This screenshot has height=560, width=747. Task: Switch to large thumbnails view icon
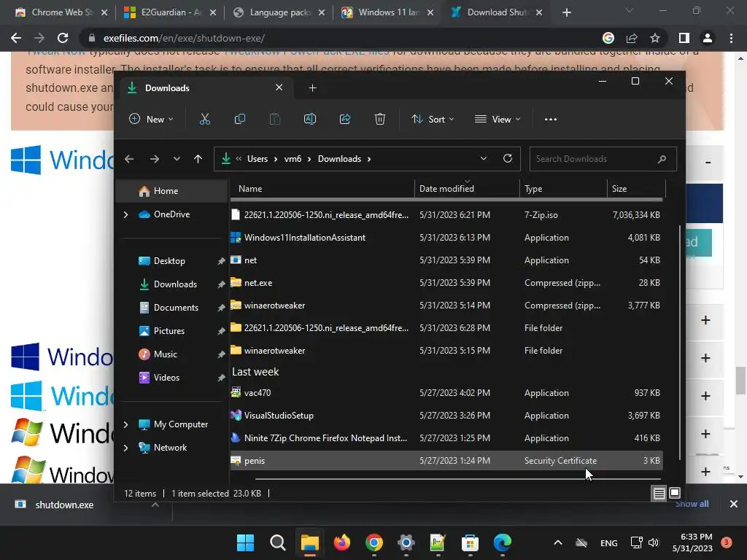point(675,494)
